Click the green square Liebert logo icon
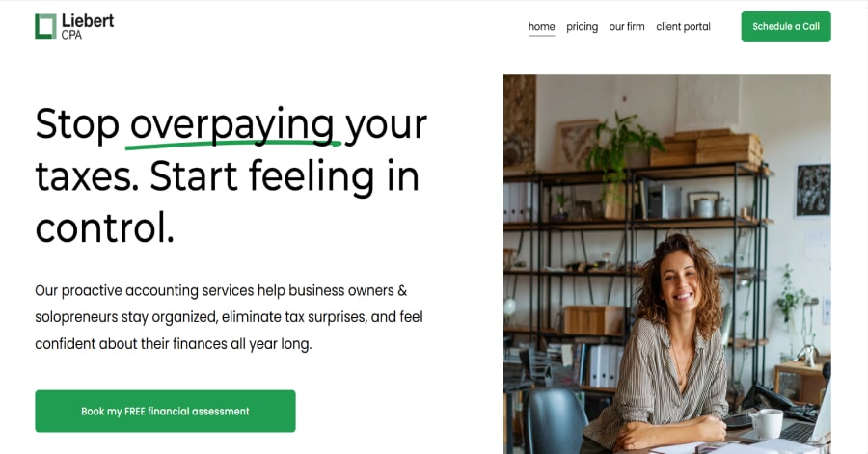This screenshot has height=454, width=868. tap(45, 27)
